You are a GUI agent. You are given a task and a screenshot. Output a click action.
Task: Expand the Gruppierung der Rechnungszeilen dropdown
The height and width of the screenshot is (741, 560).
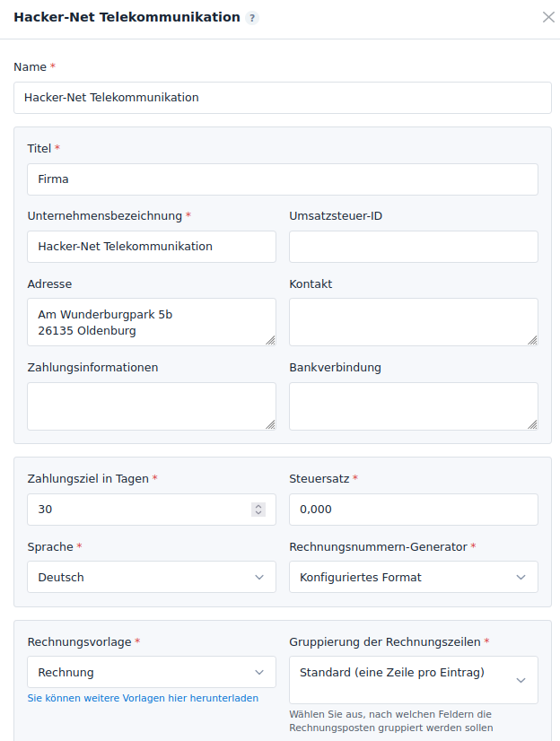click(413, 680)
